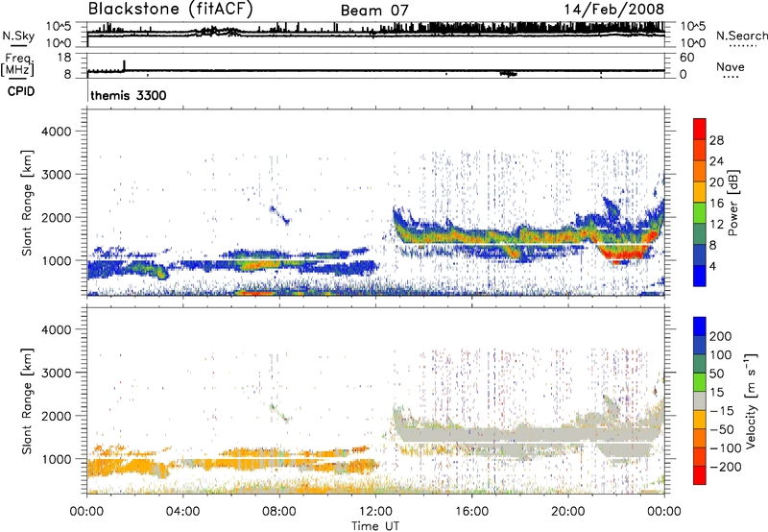
Task: Select the "Freq. [MHz]" axis label
Action: click(x=18, y=64)
